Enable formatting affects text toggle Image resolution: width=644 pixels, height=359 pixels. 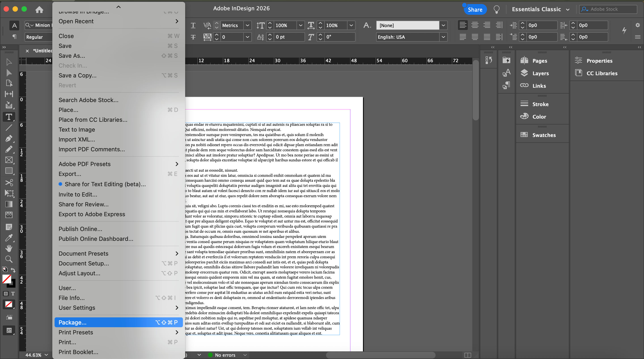(13, 293)
